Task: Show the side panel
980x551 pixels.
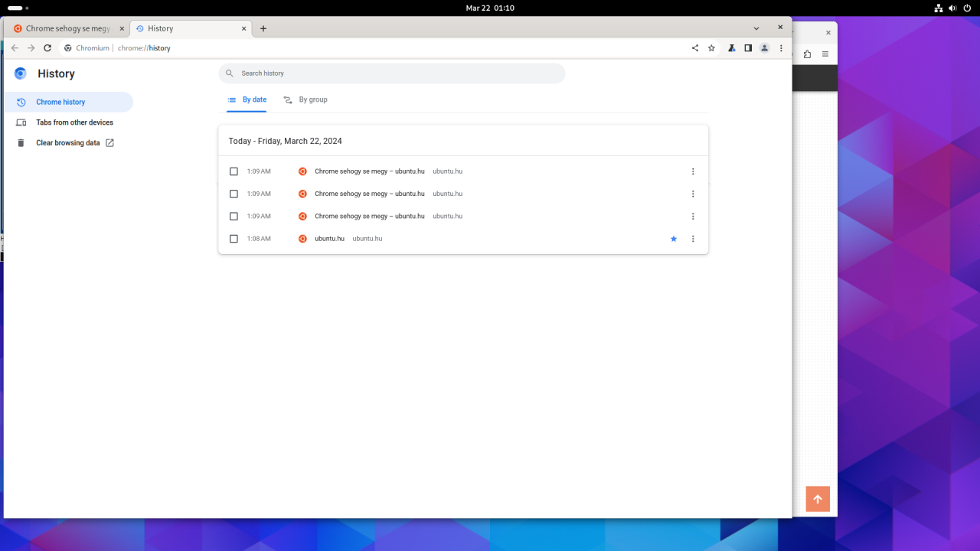Action: point(748,47)
